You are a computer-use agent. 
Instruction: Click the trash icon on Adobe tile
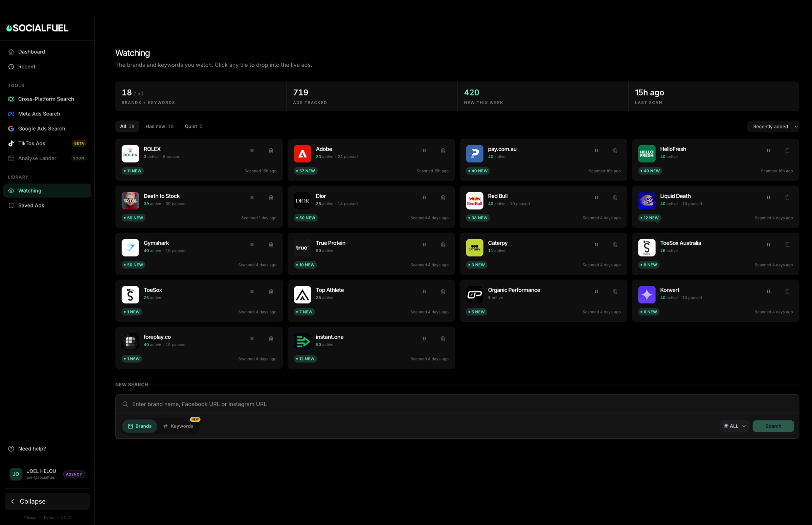tap(443, 151)
